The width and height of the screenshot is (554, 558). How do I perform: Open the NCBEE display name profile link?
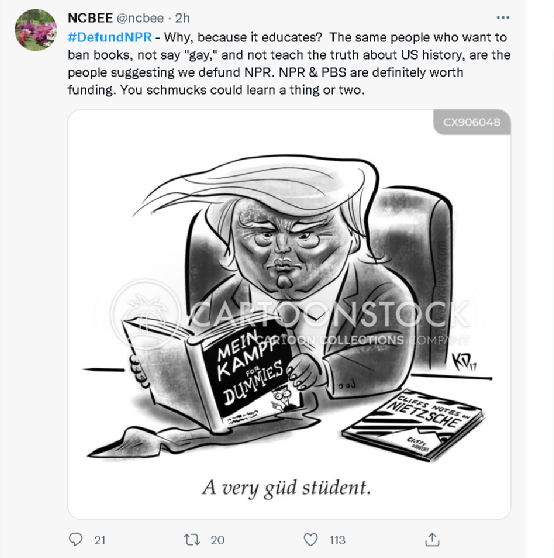[90, 18]
